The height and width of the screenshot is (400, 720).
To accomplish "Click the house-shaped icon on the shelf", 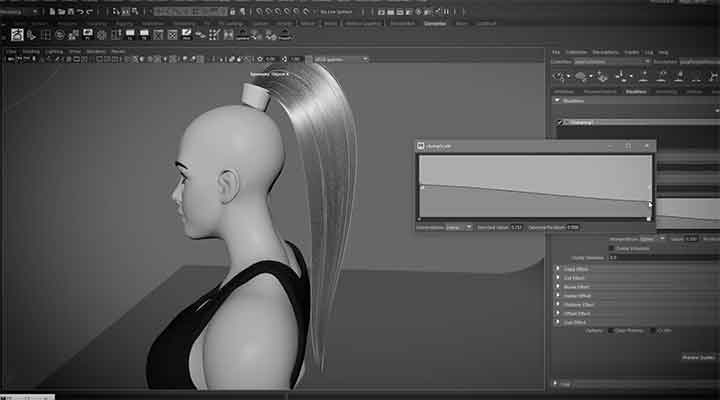I will tap(17, 35).
